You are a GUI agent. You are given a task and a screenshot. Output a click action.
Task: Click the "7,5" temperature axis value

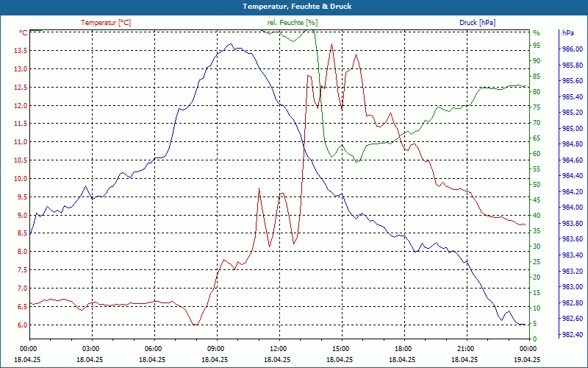(x=22, y=270)
